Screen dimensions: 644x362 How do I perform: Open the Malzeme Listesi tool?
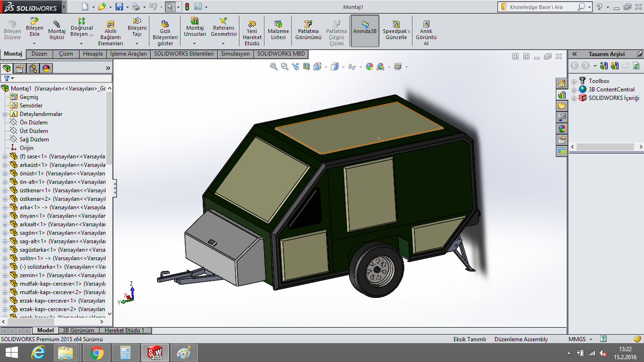coord(278,29)
